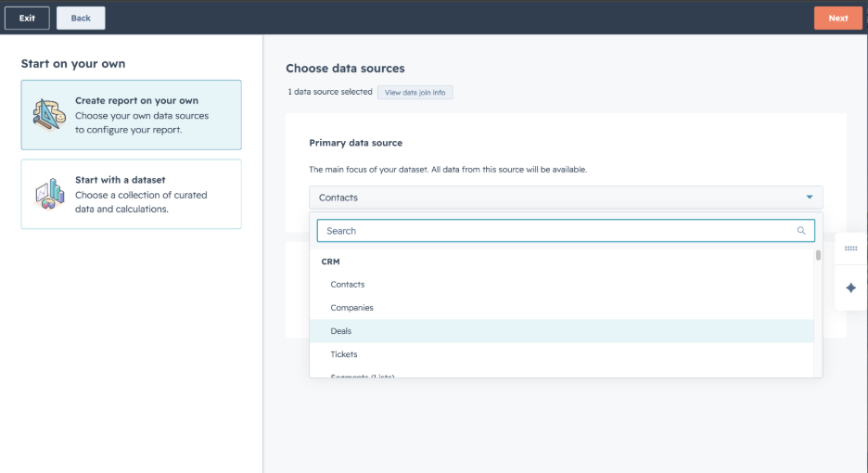The image size is (868, 473).
Task: Focus the Search input field
Action: (566, 231)
